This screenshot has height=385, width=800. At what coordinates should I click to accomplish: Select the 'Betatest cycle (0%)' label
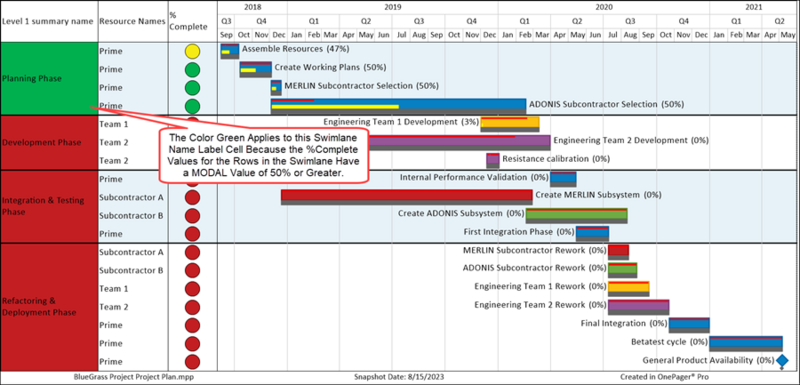coord(669,341)
